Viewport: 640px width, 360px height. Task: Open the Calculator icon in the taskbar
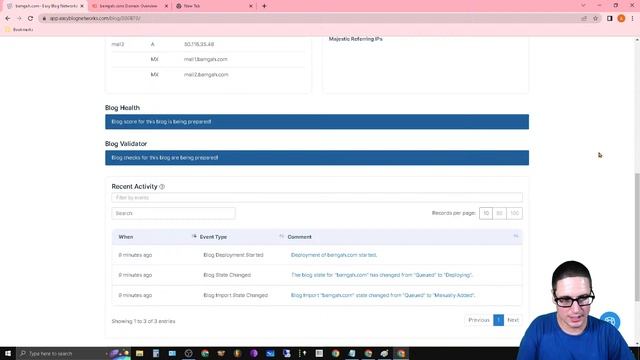pyautogui.click(x=156, y=353)
